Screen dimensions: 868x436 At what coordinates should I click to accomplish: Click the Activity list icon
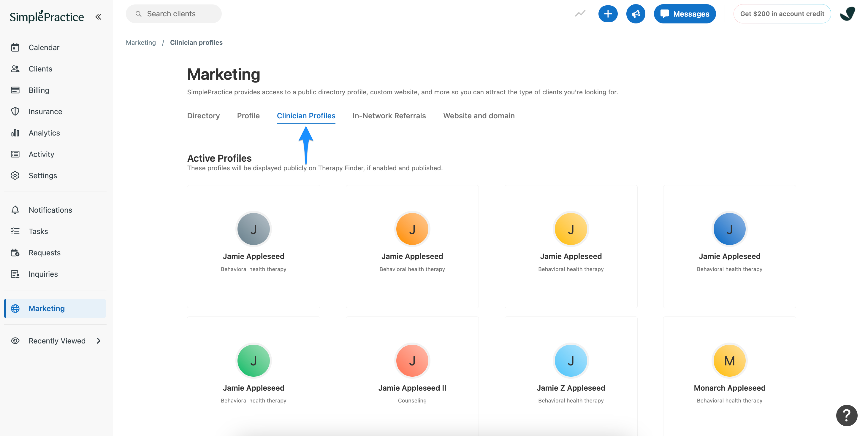pyautogui.click(x=15, y=154)
